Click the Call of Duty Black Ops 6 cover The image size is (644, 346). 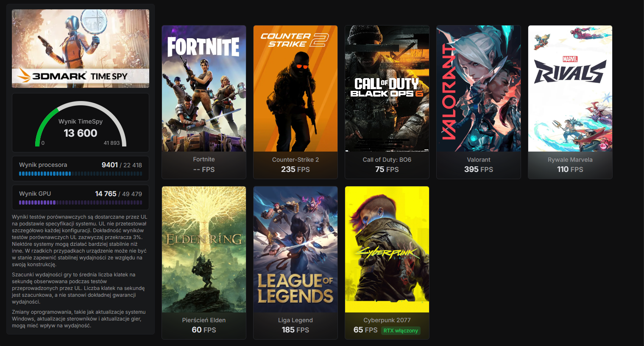387,88
